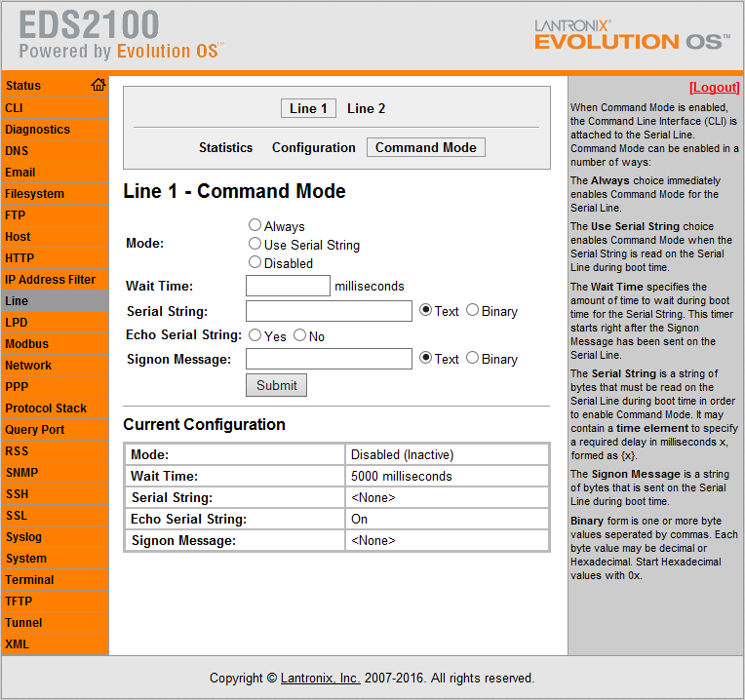Image resolution: width=745 pixels, height=700 pixels.
Task: Click the "5000 milliseconds" wait time value
Action: pos(402,476)
